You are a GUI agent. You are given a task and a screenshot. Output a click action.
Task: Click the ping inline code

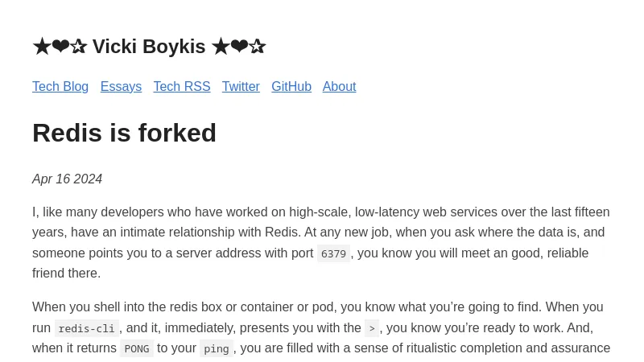tap(217, 349)
